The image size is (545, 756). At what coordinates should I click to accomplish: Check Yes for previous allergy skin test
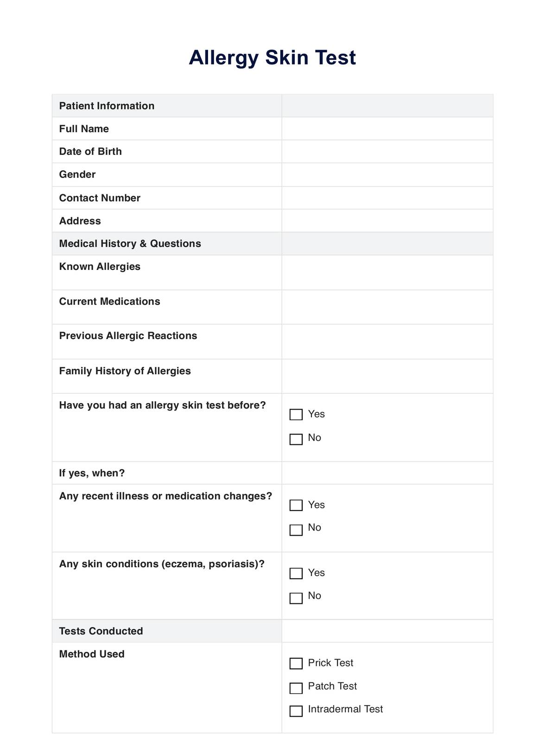tap(296, 415)
